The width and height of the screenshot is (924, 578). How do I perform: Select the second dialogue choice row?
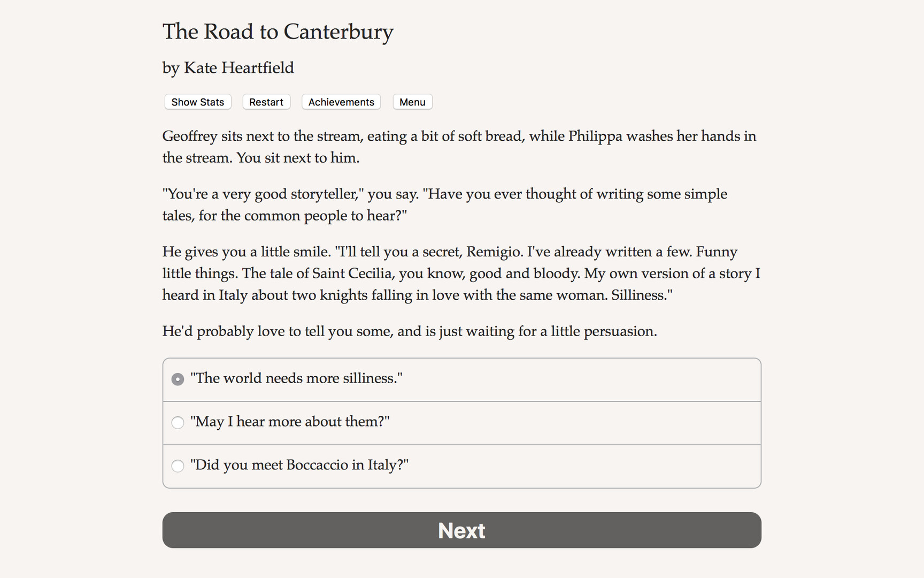[461, 423]
